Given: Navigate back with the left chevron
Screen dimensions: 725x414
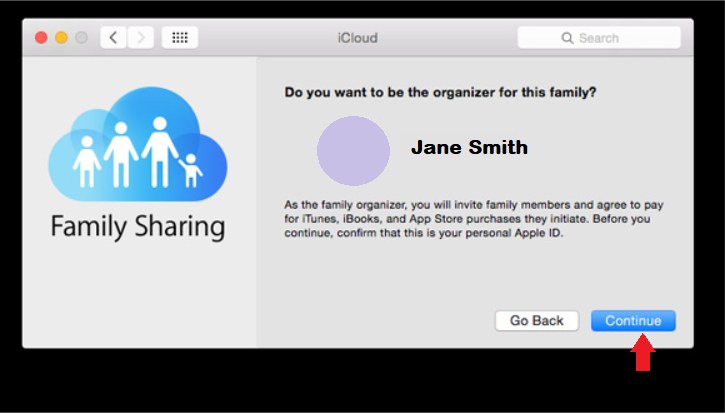Looking at the screenshot, I should (x=114, y=37).
